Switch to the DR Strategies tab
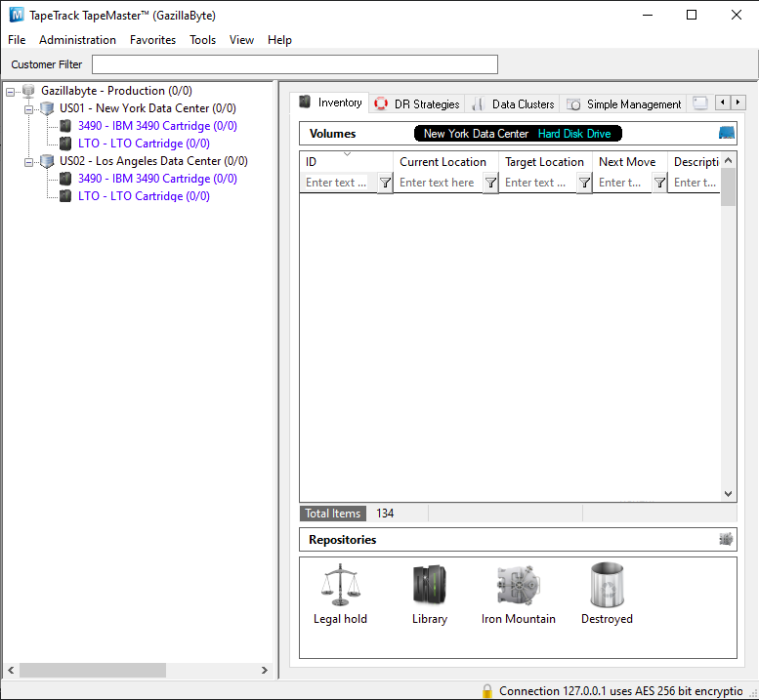 click(x=417, y=104)
